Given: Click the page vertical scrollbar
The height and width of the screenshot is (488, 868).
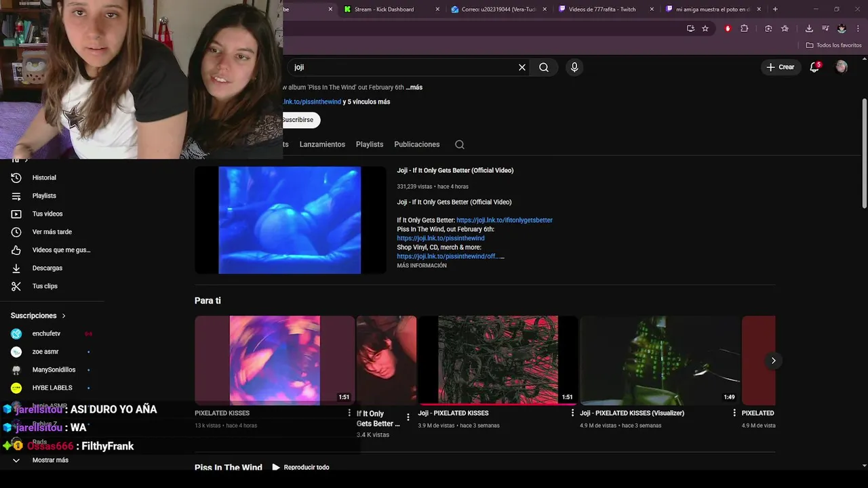Looking at the screenshot, I should (864, 154).
